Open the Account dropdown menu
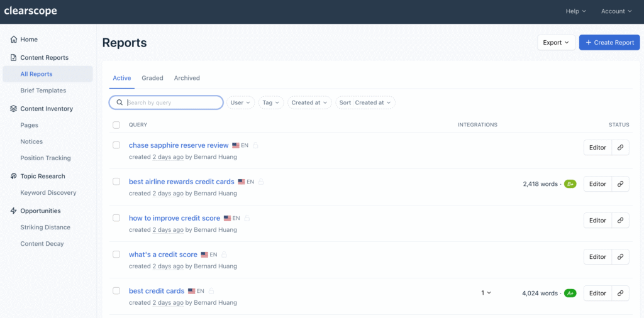 pos(616,11)
